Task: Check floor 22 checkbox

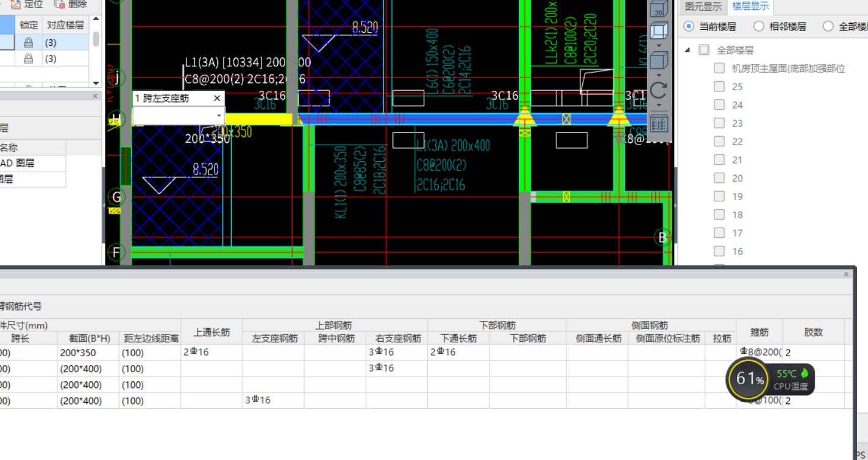Action: point(719,141)
